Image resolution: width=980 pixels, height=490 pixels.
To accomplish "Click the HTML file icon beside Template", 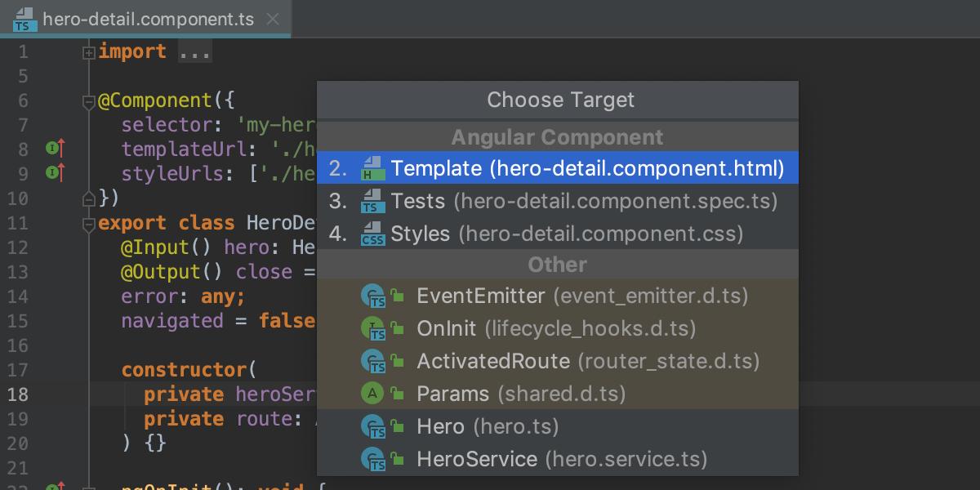I will coord(372,168).
